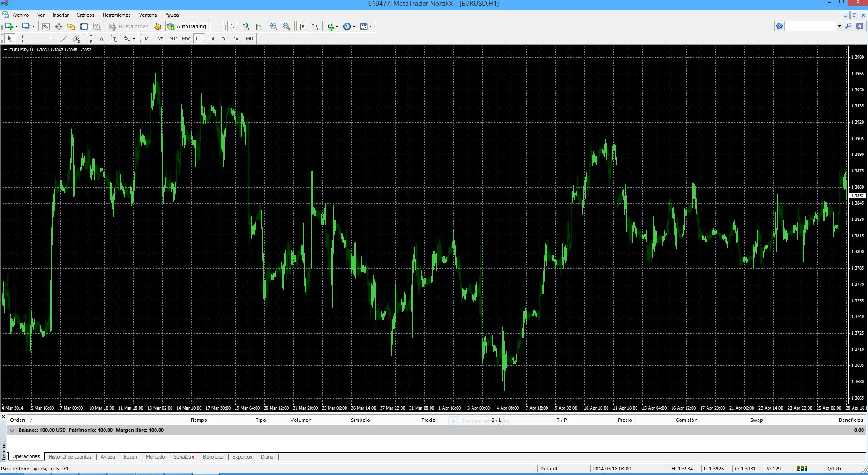The image size is (868, 475).
Task: Show the Market Watch window
Action: [46, 26]
